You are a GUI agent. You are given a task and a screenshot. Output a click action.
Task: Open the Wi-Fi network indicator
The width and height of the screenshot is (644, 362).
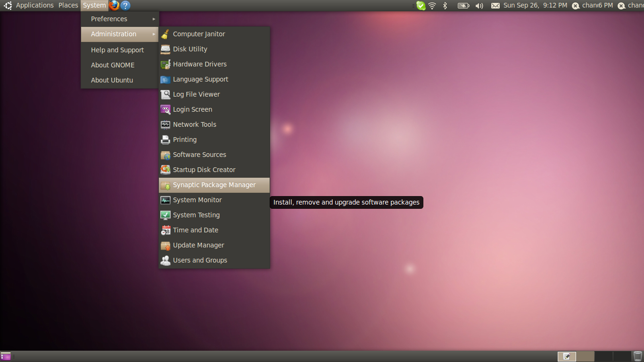pyautogui.click(x=432, y=6)
